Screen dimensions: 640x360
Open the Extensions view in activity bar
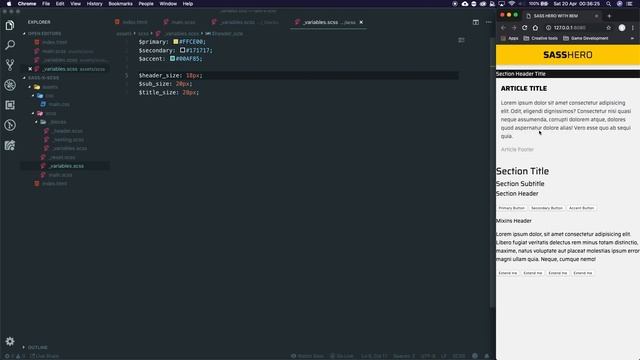pyautogui.click(x=10, y=105)
